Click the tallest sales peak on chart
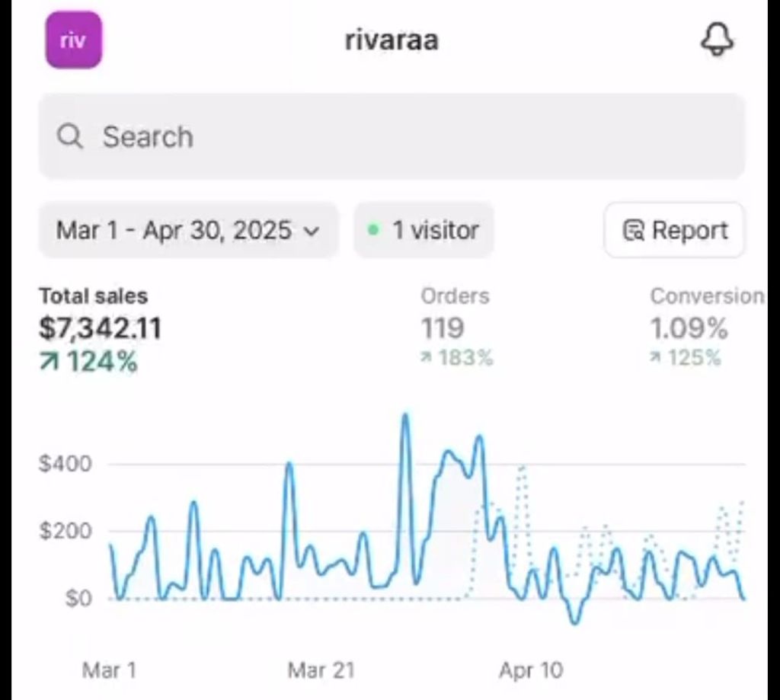 405,415
